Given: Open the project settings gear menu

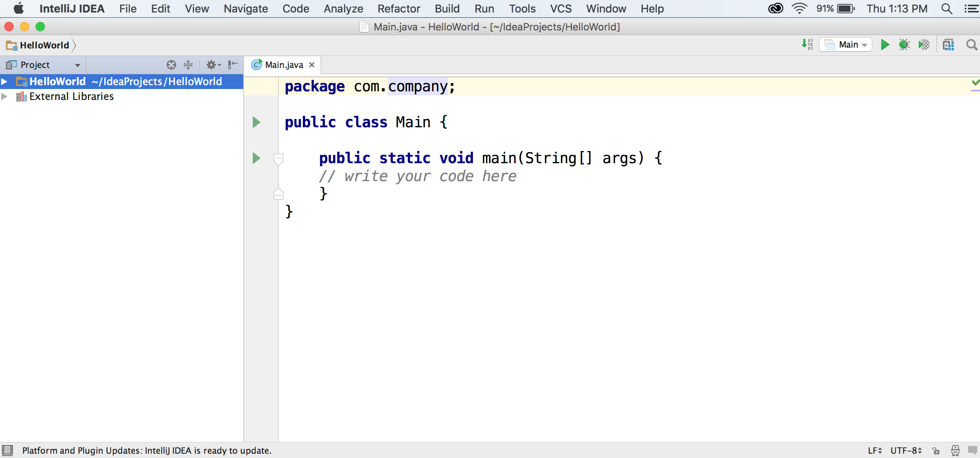Looking at the screenshot, I should click(x=212, y=64).
